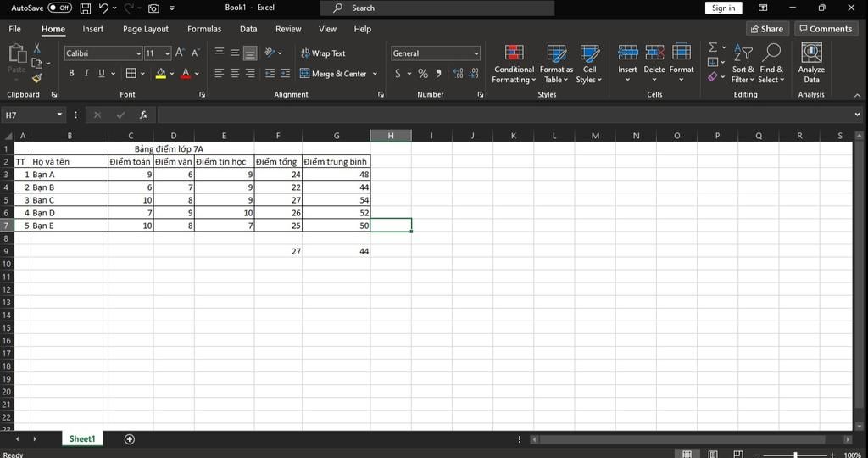This screenshot has height=458, width=868.
Task: Apply red Font Color swatch
Action: pyautogui.click(x=186, y=74)
